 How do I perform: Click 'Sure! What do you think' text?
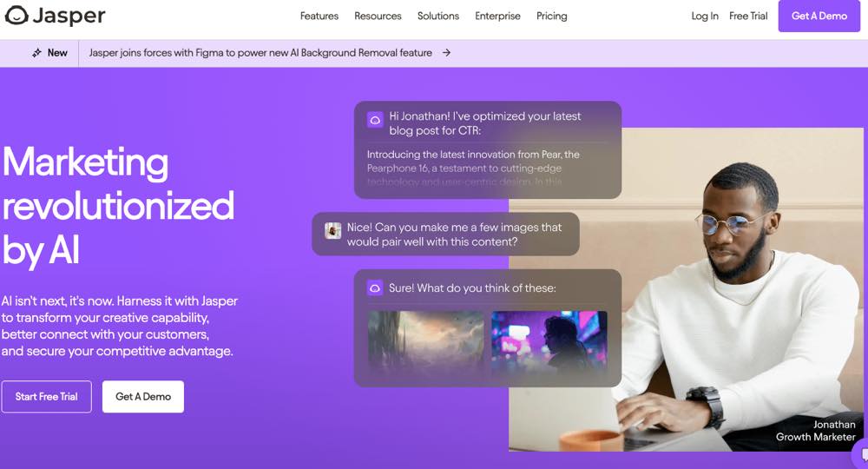[x=472, y=288]
